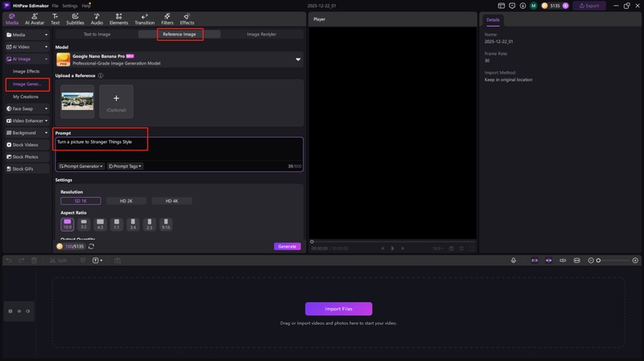Open the Player aspect ratio 16:9 dropdown

pyautogui.click(x=438, y=248)
